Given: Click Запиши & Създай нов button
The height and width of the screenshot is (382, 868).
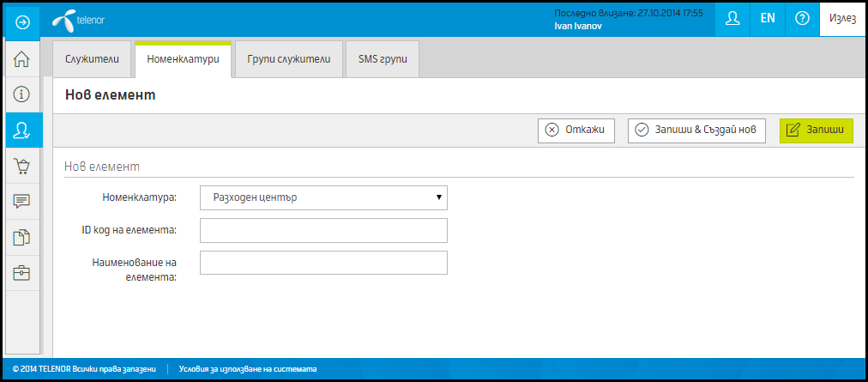Looking at the screenshot, I should tap(696, 130).
